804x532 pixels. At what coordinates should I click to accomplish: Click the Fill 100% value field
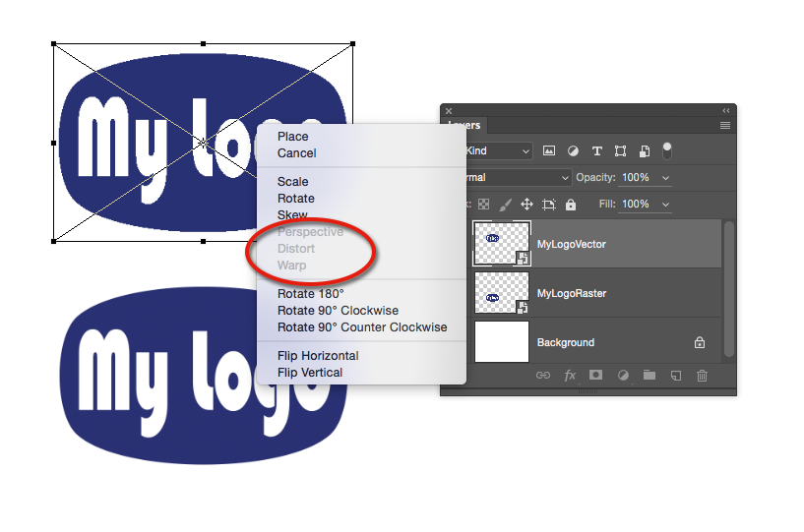coord(636,204)
